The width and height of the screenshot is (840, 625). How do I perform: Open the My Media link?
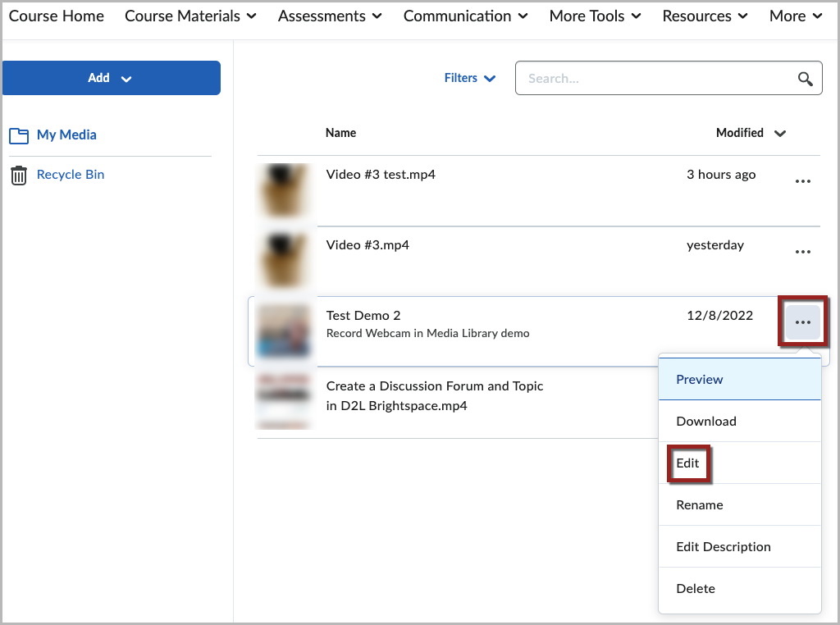(x=66, y=135)
